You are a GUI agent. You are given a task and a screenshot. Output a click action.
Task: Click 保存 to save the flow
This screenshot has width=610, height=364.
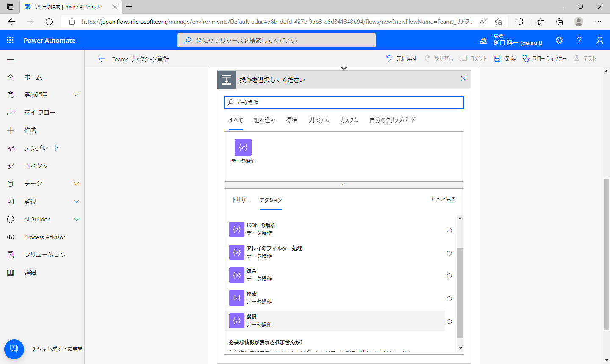coord(505,59)
